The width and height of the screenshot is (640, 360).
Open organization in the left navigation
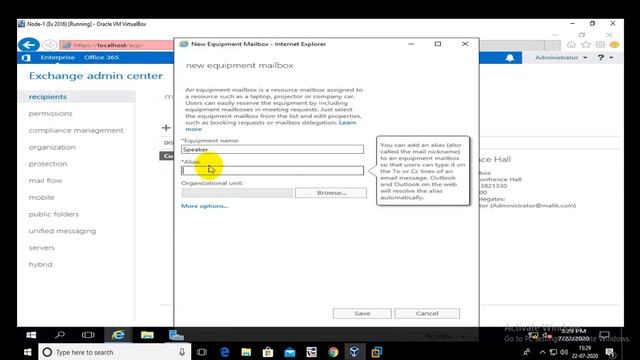[52, 147]
